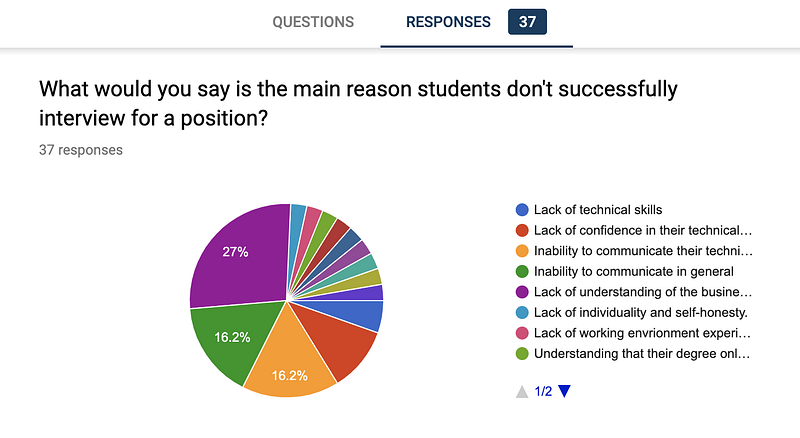
Task: Click the orange Inability to communicate techni dot
Action: tap(522, 251)
